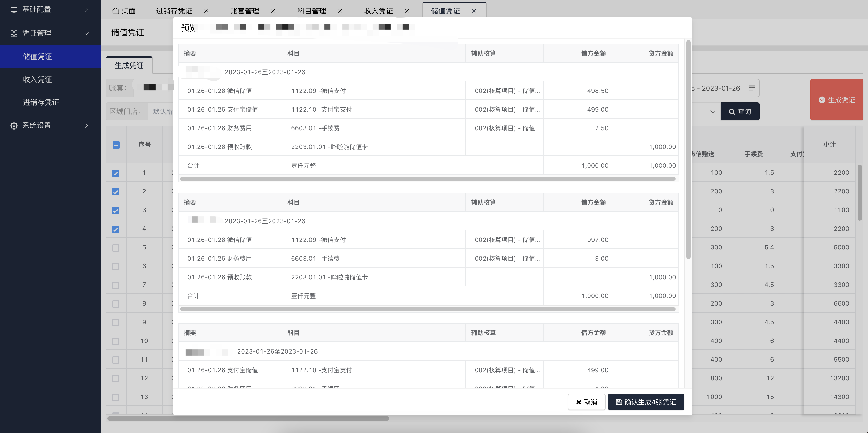
Task: Close the 进销存凭证 tab
Action: (206, 11)
